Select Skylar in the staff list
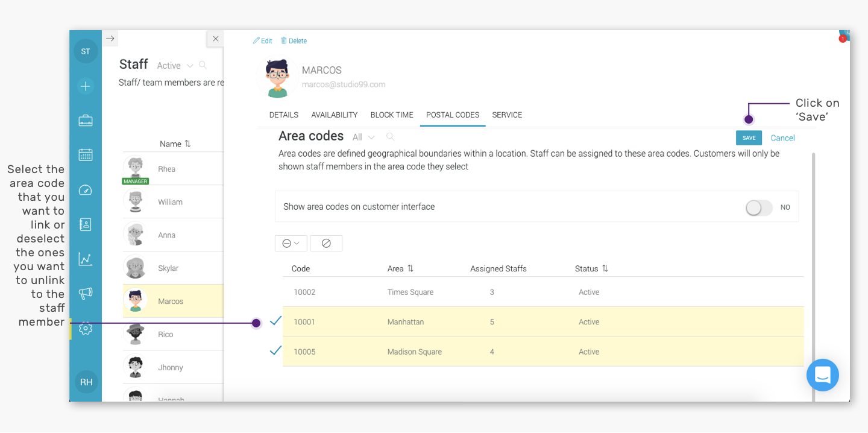 173,268
